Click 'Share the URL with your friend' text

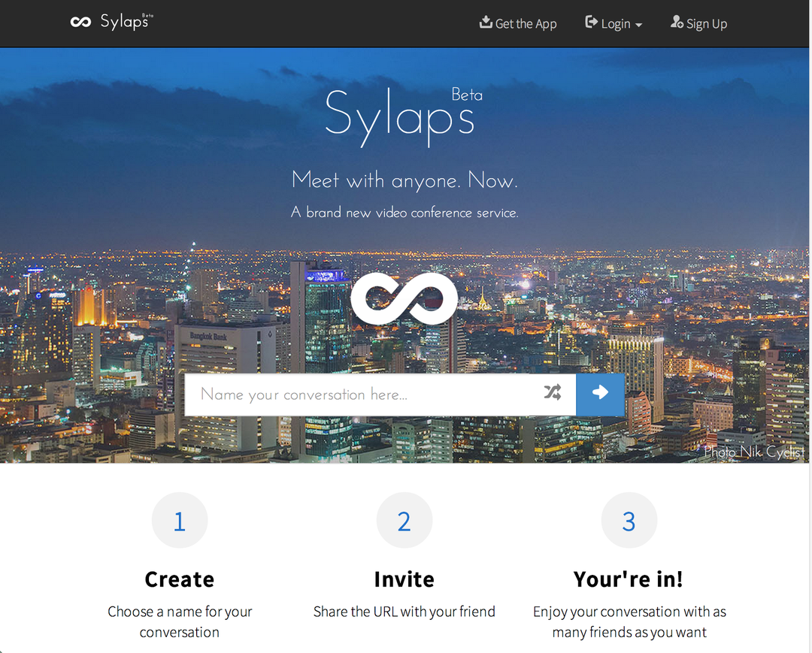(x=404, y=612)
